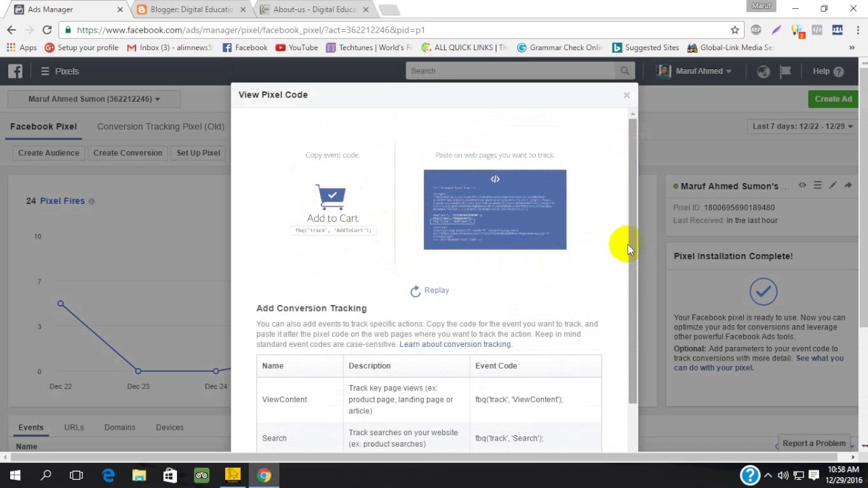Open Last 7 days date range dropdown
868x488 pixels.
[x=803, y=127]
